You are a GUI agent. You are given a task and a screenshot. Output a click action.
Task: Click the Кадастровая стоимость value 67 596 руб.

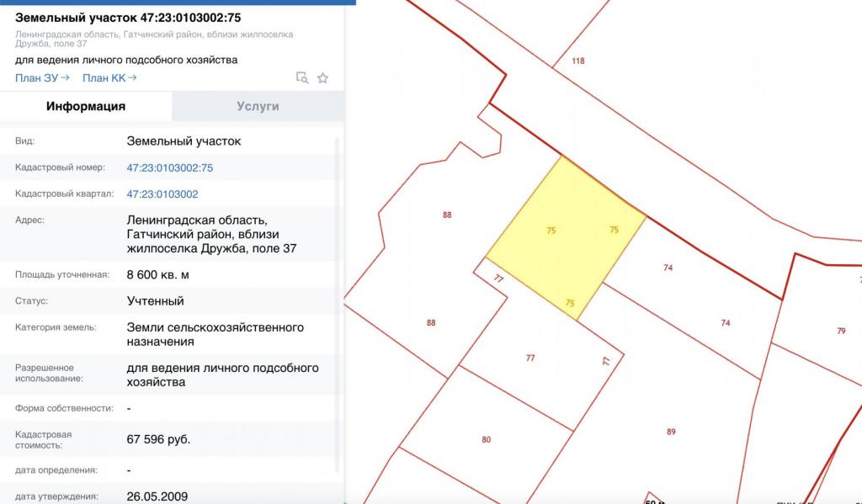158,439
